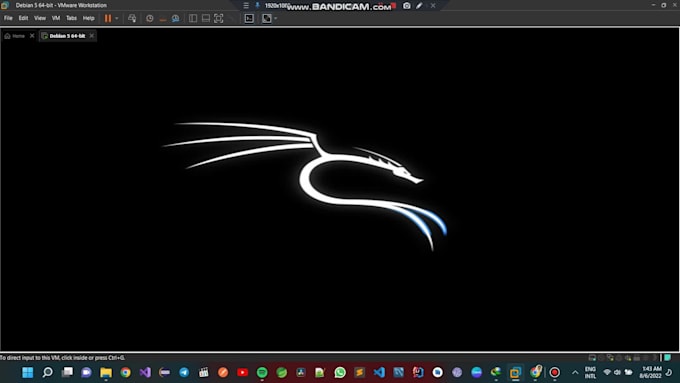Select the Debian 5 64-bit tab
The height and width of the screenshot is (383, 680).
[63, 36]
